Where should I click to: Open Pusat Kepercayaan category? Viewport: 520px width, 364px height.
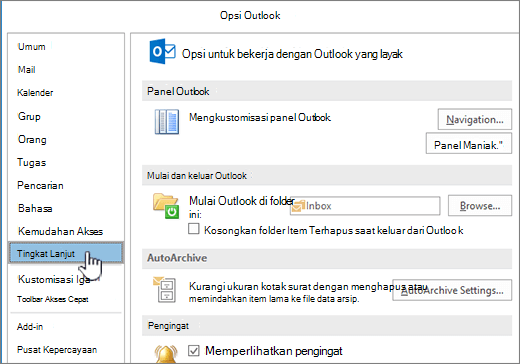(57, 350)
